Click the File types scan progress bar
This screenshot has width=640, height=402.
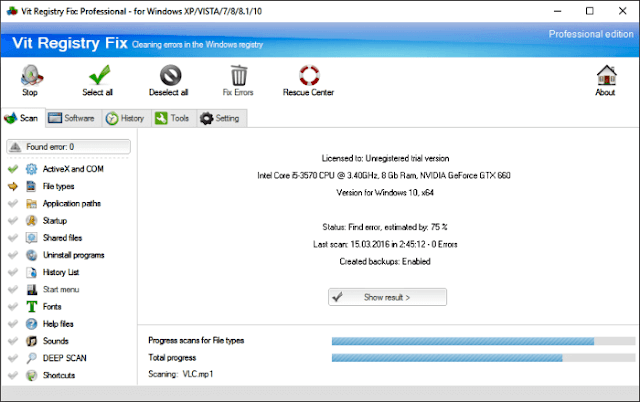(x=483, y=341)
